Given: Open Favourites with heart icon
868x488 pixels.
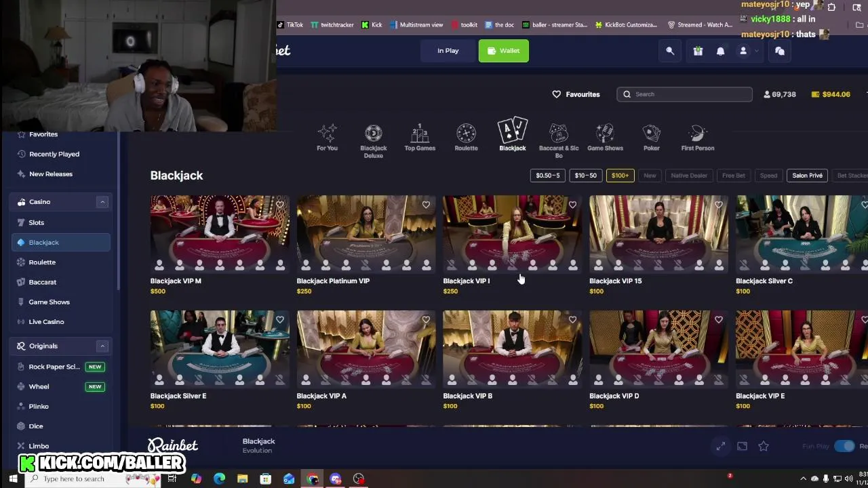Looking at the screenshot, I should click(576, 94).
